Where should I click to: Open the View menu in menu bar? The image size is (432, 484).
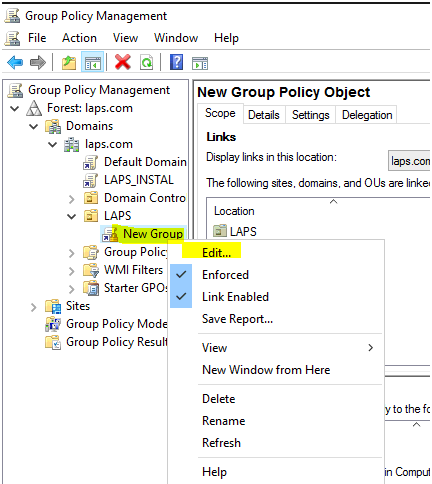coord(125,38)
